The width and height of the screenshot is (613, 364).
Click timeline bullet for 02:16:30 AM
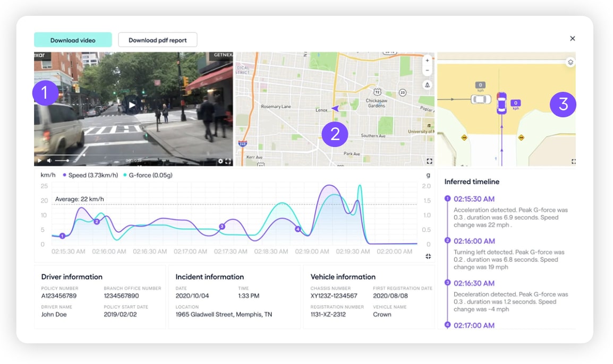click(x=448, y=282)
